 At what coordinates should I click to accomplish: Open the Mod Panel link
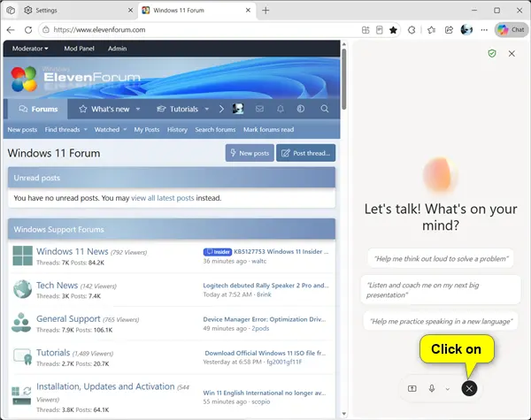[80, 49]
